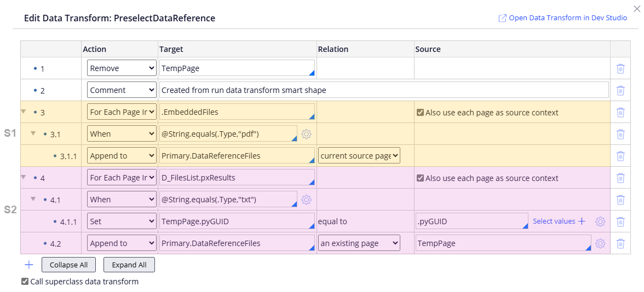This screenshot has height=292, width=644.
Task: Click the comment text field in row 2
Action: click(383, 90)
